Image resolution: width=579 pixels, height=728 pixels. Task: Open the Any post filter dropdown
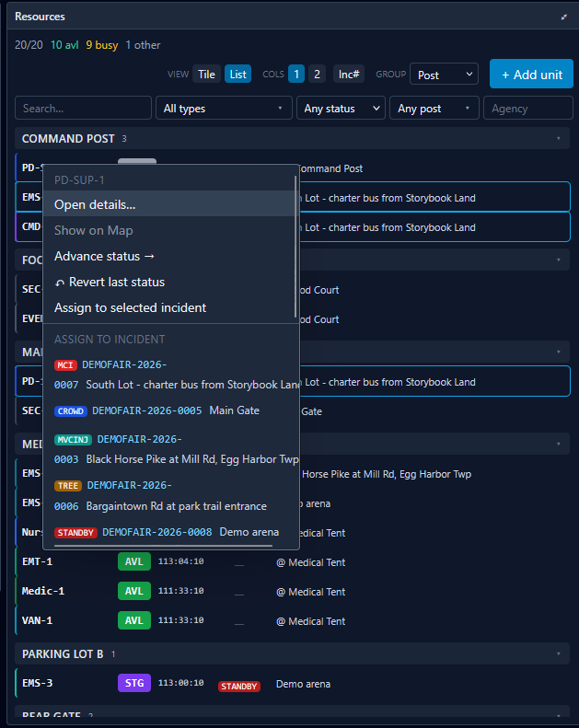(434, 109)
